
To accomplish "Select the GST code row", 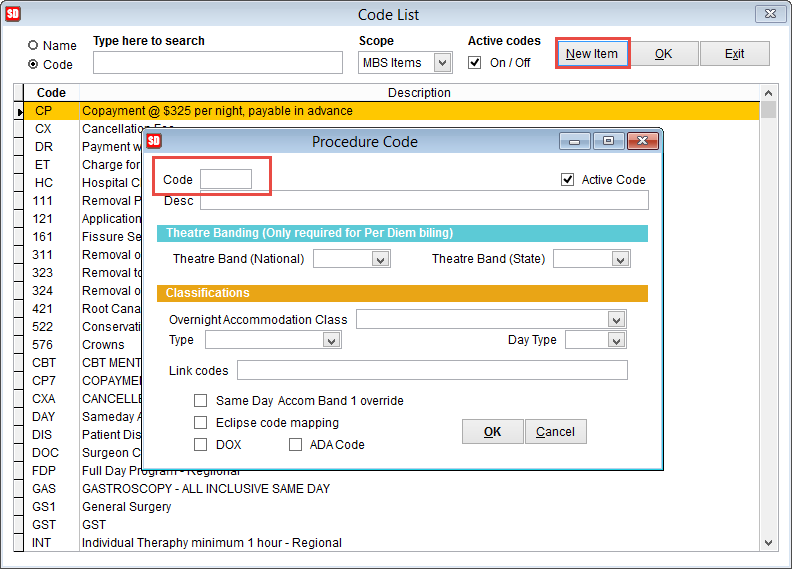I will coord(392,525).
